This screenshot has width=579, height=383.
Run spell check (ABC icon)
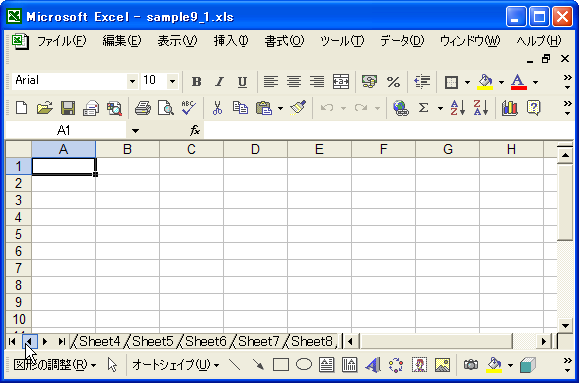coord(189,108)
